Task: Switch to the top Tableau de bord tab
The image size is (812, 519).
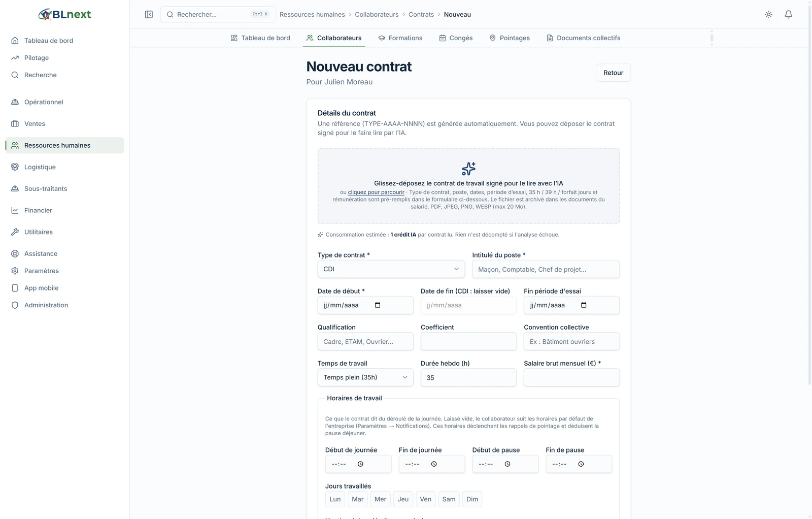Action: click(260, 38)
